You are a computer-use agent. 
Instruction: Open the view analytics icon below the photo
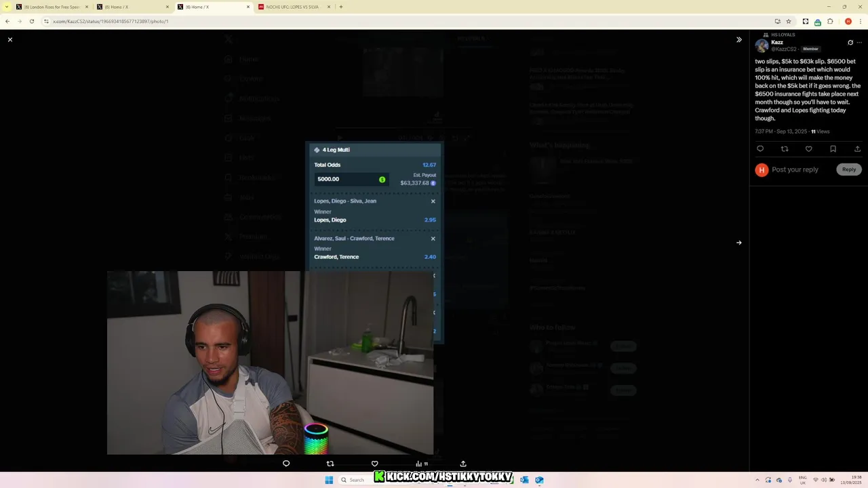pos(421,464)
